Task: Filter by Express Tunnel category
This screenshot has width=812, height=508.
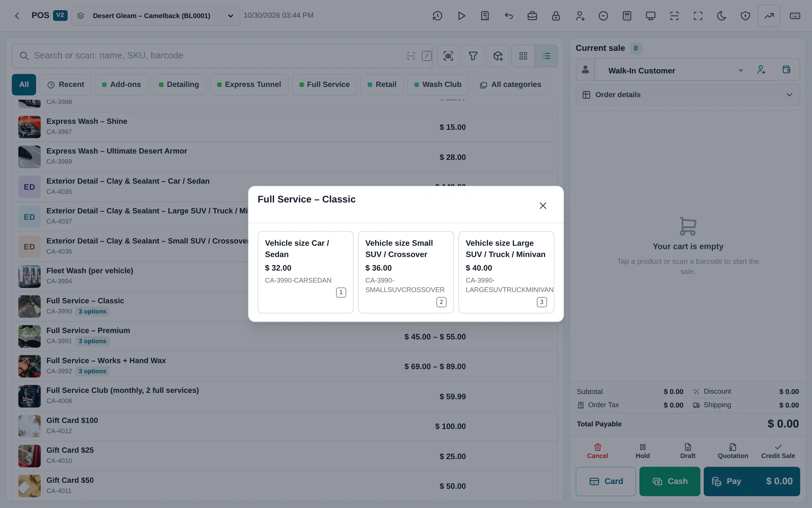Action: tap(249, 85)
